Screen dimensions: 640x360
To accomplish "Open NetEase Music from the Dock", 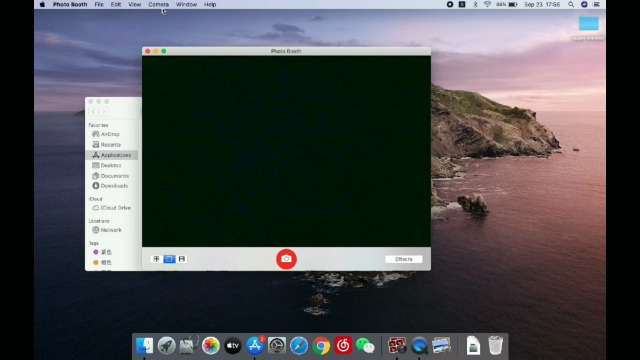I will coord(343,346).
